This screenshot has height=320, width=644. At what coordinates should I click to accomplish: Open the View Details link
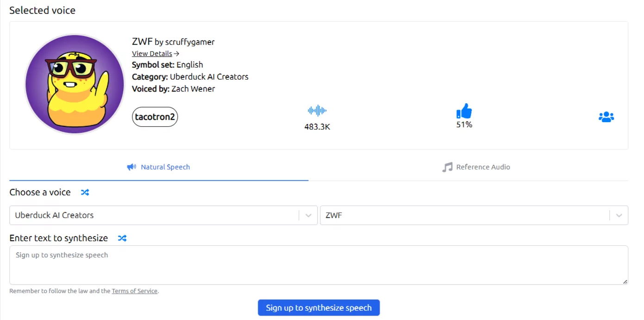pos(151,54)
